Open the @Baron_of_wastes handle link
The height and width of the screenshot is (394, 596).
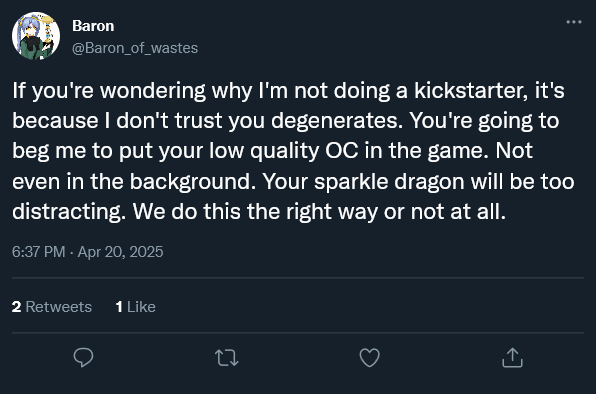tap(135, 48)
